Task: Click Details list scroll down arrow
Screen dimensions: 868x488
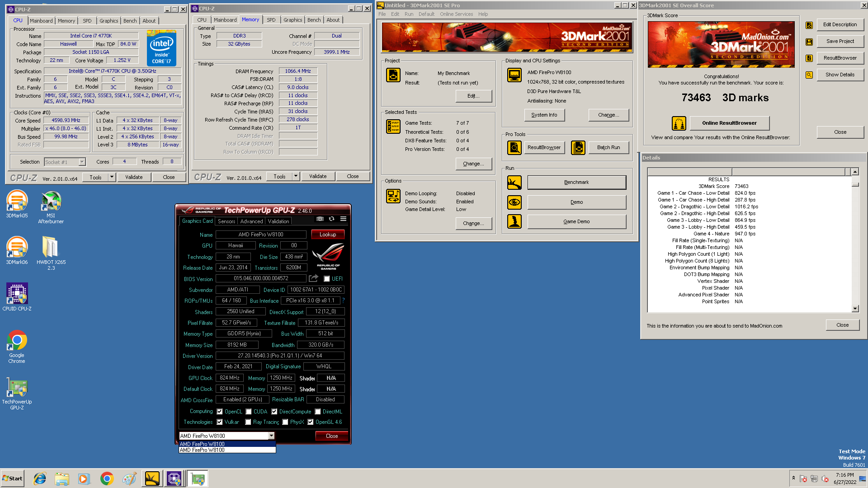Action: point(855,309)
